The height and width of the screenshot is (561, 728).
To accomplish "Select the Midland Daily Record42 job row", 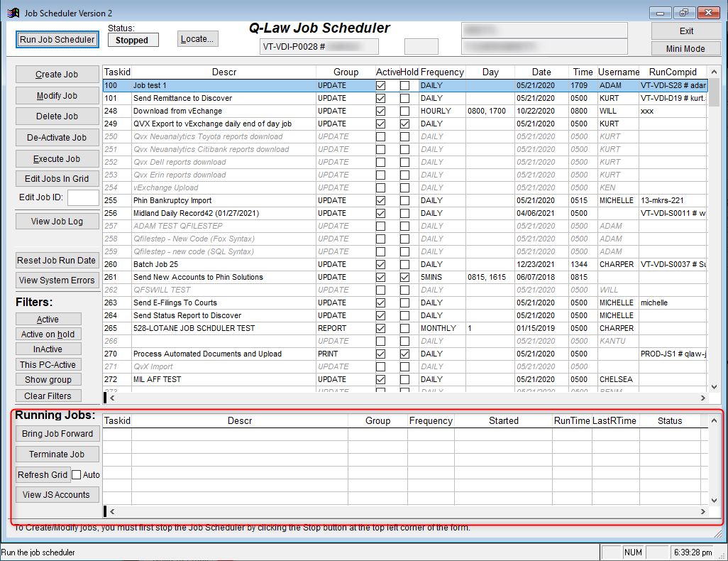I will coord(404,213).
